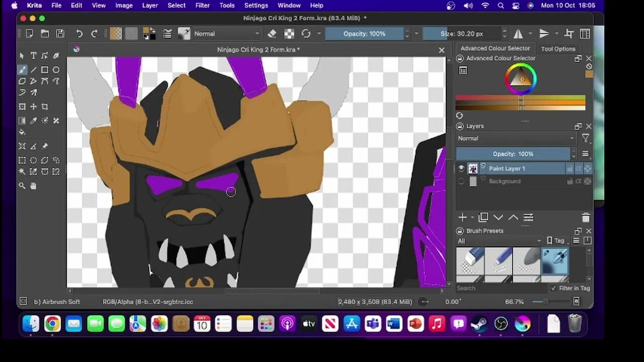Toggle horizontal mirror tool
Image resolution: width=644 pixels, height=362 pixels.
coord(518,34)
